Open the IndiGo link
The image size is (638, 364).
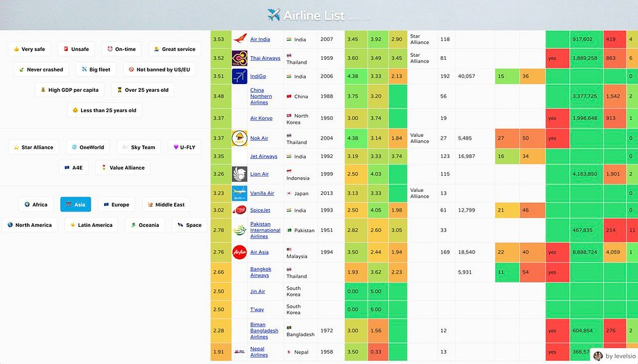[258, 76]
